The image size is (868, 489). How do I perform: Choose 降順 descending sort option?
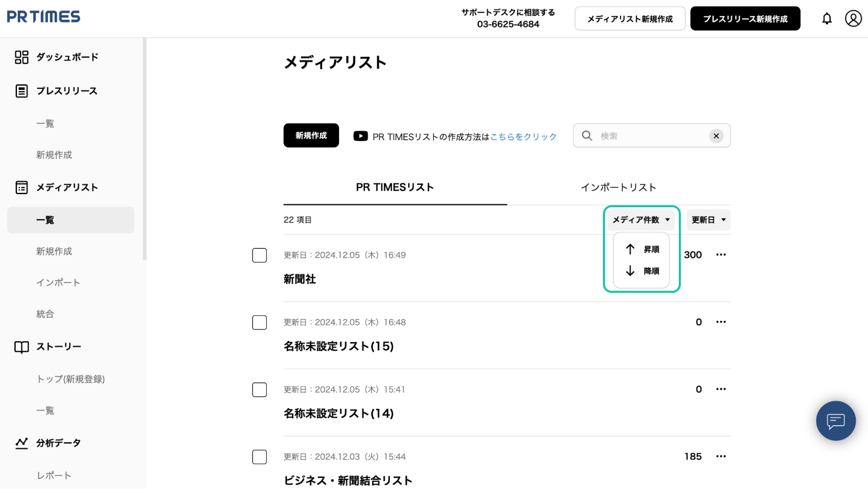(642, 271)
